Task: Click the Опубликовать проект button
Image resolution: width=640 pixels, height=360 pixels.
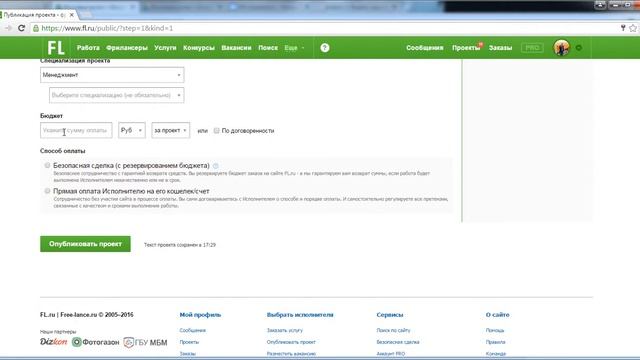Action: pyautogui.click(x=85, y=244)
